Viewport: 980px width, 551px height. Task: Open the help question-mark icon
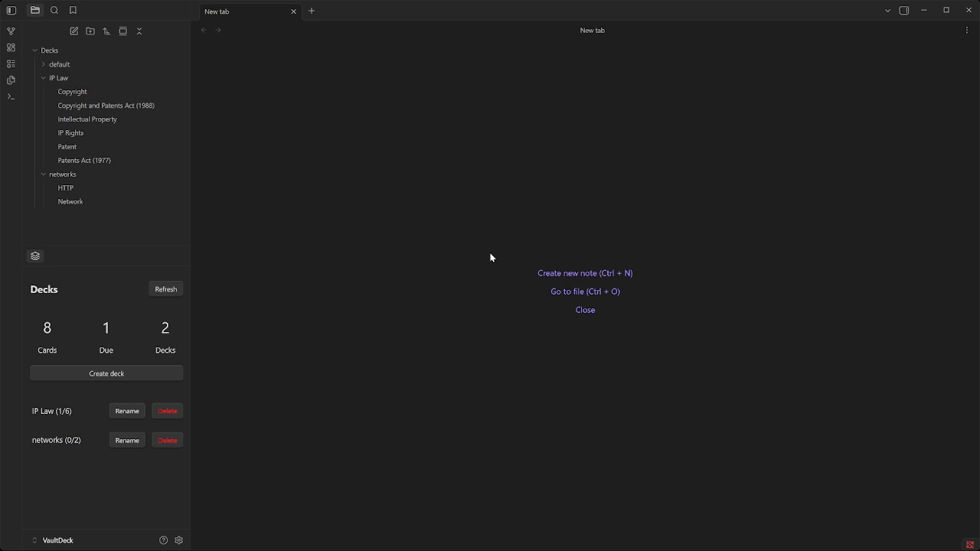tap(163, 540)
